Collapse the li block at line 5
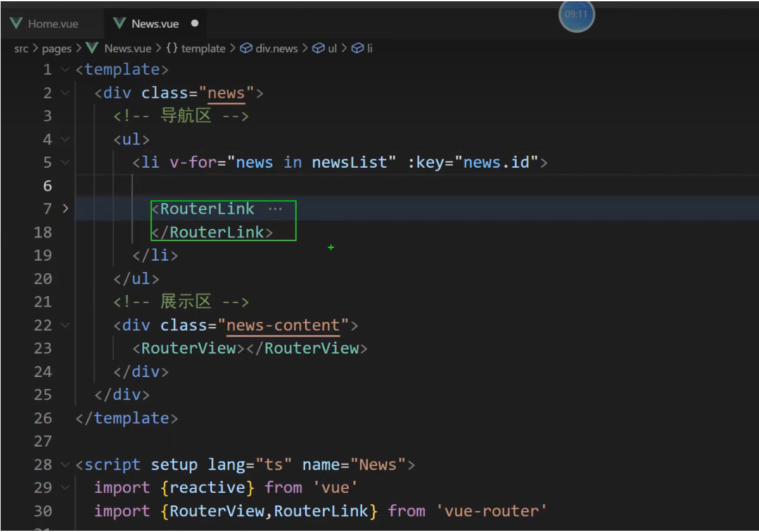 [65, 163]
